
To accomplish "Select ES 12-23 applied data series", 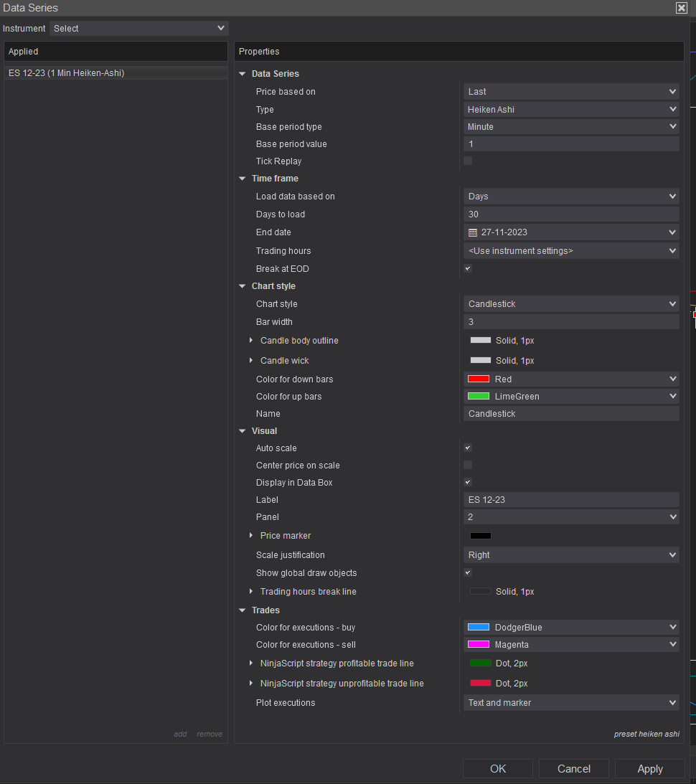I will pos(67,73).
